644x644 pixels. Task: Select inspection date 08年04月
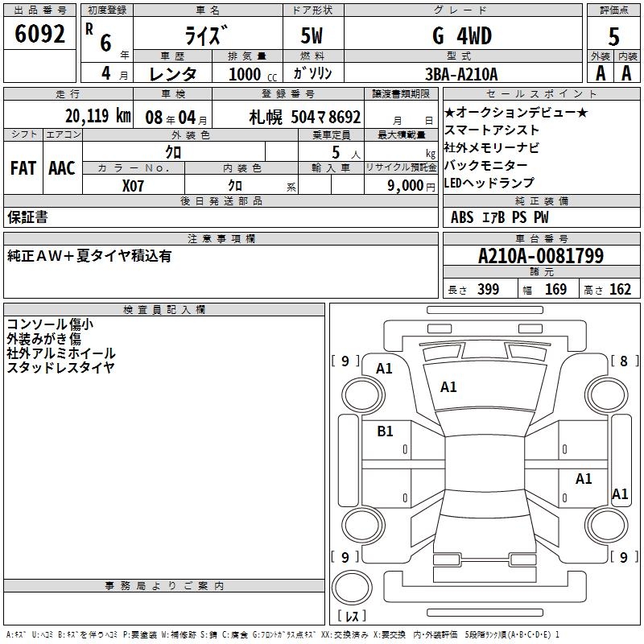pyautogui.click(x=176, y=118)
